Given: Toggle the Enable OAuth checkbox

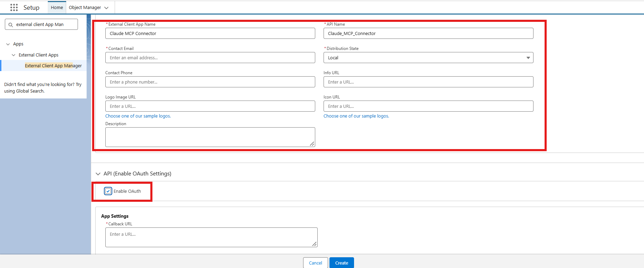Looking at the screenshot, I should click(108, 191).
